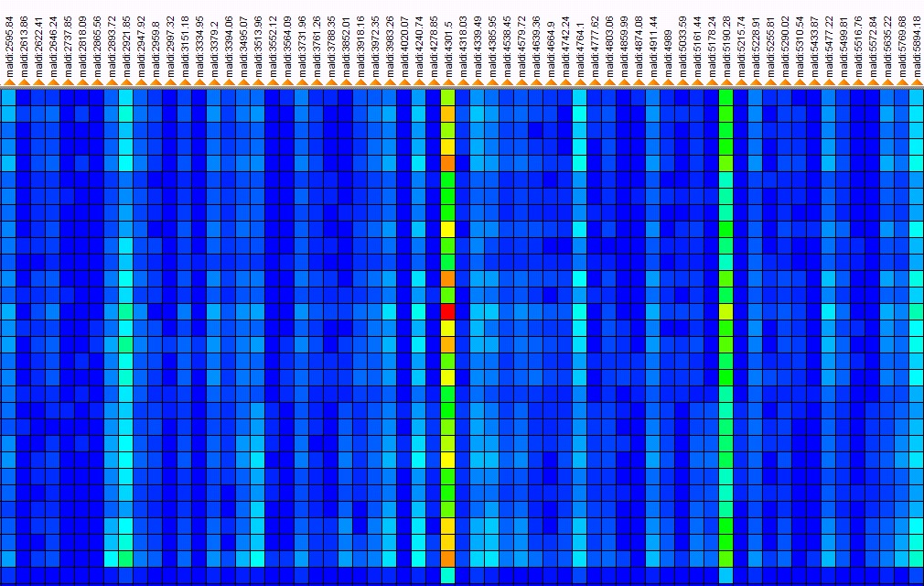Viewport: 924px width, 586px height.
Task: Select the orange triangle below maldi:4301.5
Action: point(449,82)
